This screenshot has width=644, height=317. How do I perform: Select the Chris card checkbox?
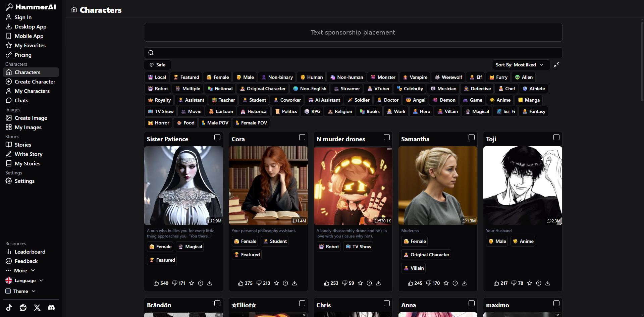387,303
